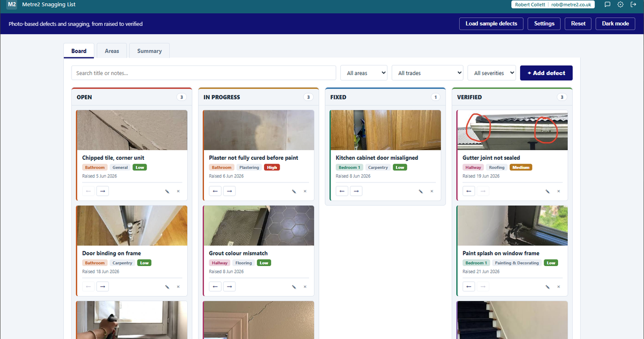
Task: Click the search title or notes field
Action: pyautogui.click(x=204, y=73)
